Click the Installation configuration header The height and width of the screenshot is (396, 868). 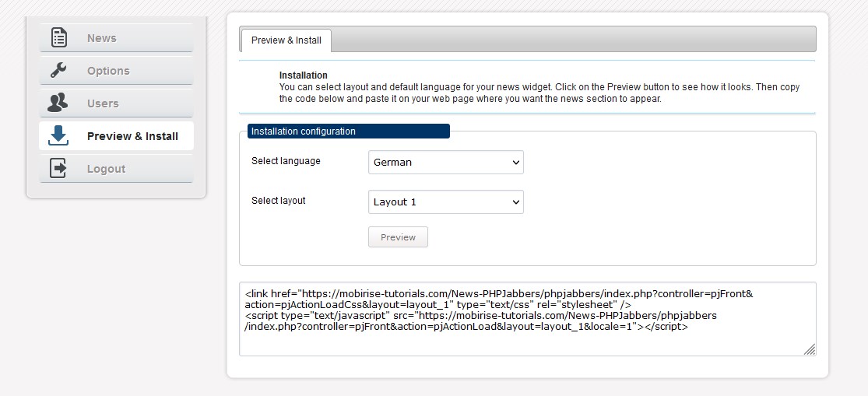click(x=348, y=131)
